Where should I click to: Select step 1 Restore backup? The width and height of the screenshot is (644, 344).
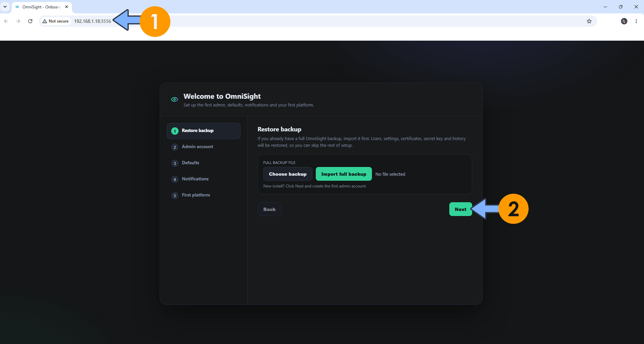coord(203,131)
